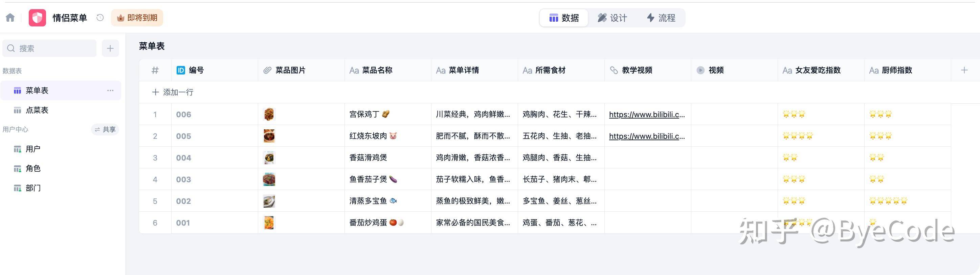Select row number 3

tap(155, 158)
